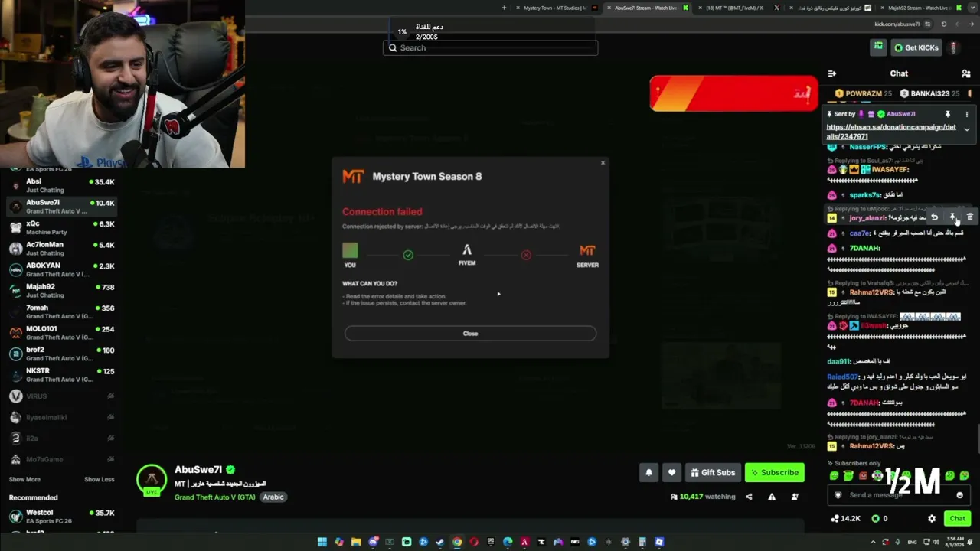Click the Kick site search field
980x551 pixels.
pos(490,47)
